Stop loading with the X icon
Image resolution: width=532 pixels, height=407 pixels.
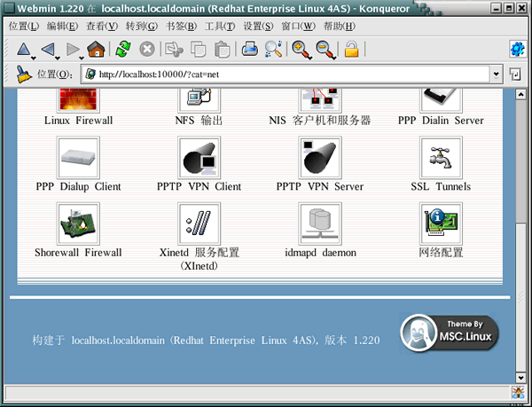147,50
